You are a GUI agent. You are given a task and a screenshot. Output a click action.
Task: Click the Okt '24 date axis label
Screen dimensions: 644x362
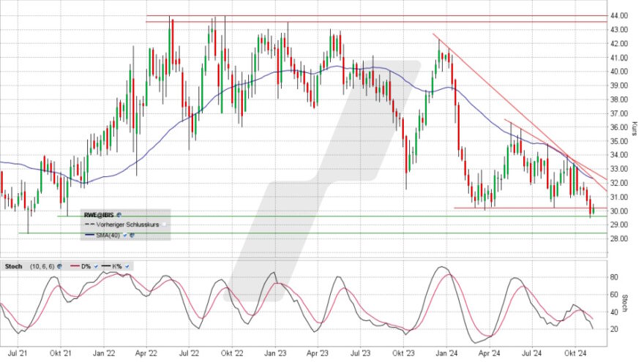point(575,352)
